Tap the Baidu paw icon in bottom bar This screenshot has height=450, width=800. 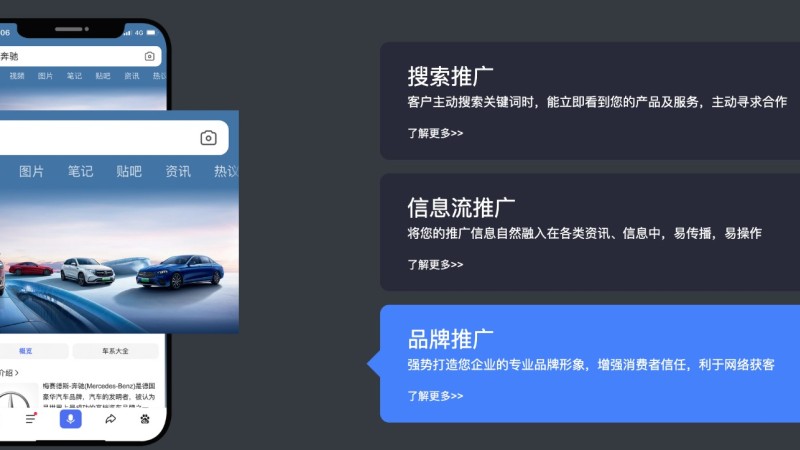(145, 419)
